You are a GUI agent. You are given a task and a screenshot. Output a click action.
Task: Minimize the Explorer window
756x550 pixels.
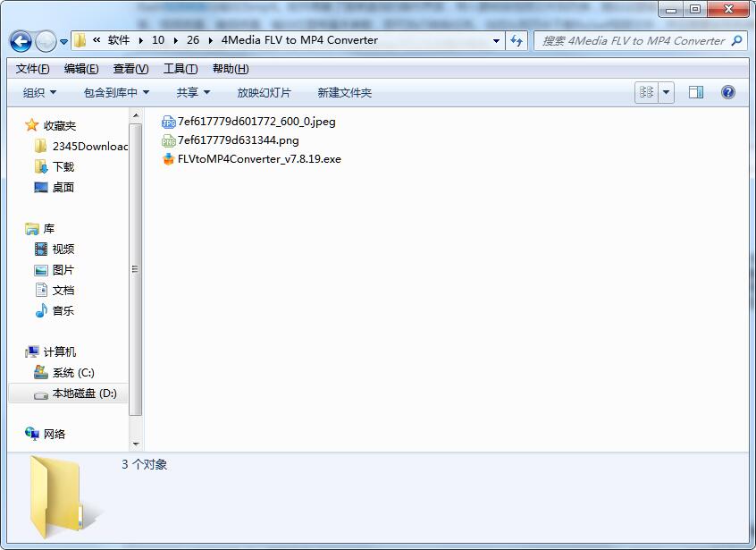[x=671, y=9]
